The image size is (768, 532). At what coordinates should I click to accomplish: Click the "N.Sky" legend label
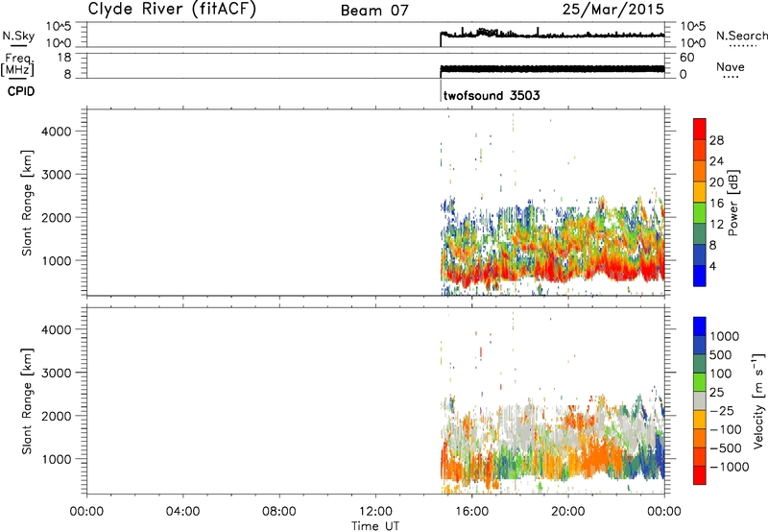coord(18,36)
